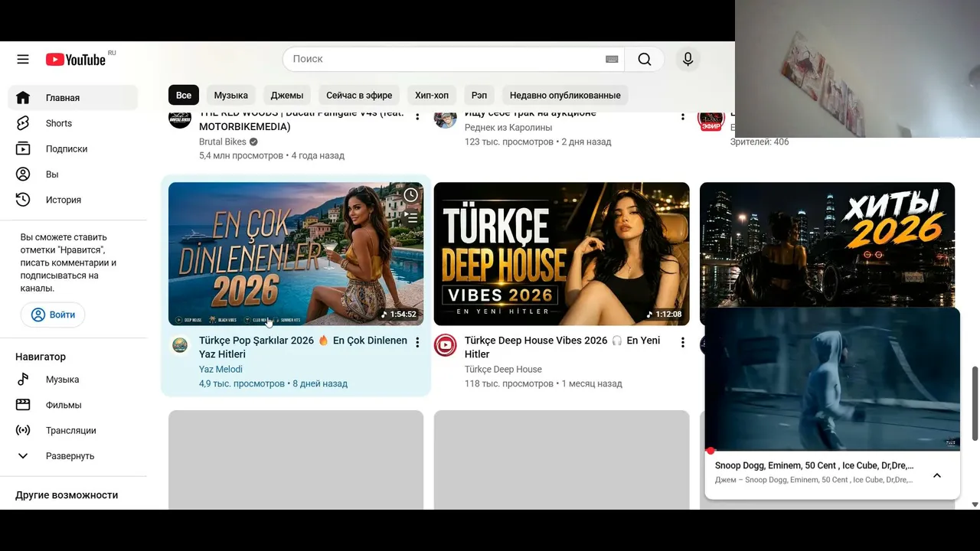Image resolution: width=980 pixels, height=551 pixels.
Task: Expand the miniplayer queue chevron
Action: (937, 475)
